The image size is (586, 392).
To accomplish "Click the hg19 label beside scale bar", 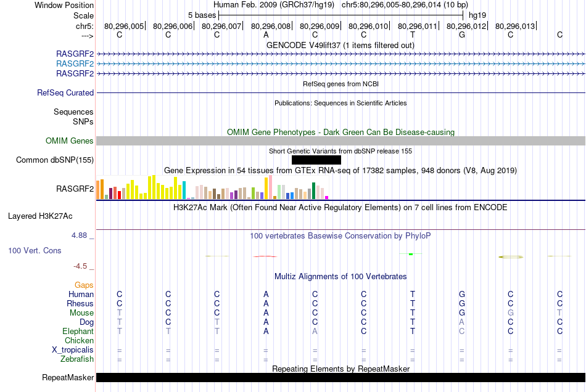I will click(477, 15).
